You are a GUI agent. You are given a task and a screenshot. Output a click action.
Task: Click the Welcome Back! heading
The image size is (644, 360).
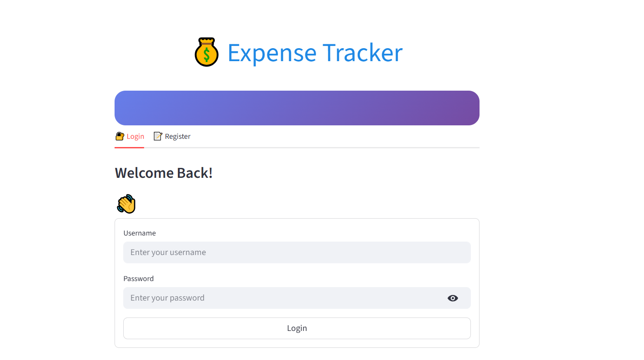tap(164, 173)
